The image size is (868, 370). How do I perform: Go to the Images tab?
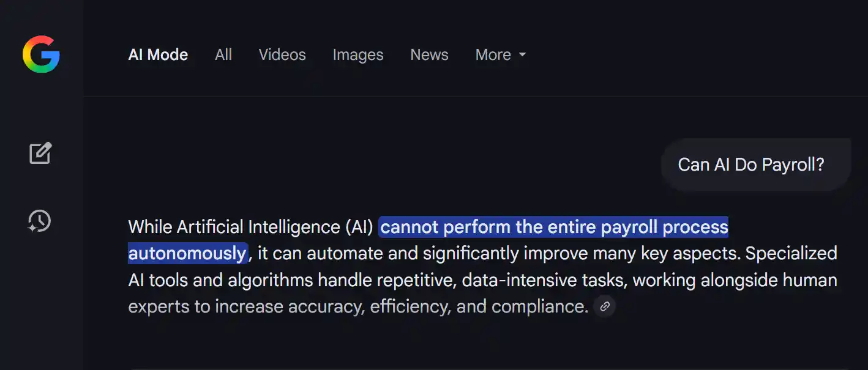[x=358, y=55]
